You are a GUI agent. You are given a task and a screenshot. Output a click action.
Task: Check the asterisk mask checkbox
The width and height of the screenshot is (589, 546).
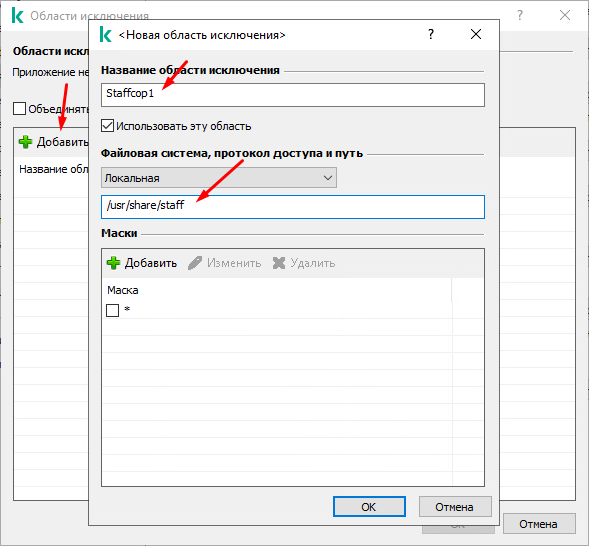[x=112, y=311]
